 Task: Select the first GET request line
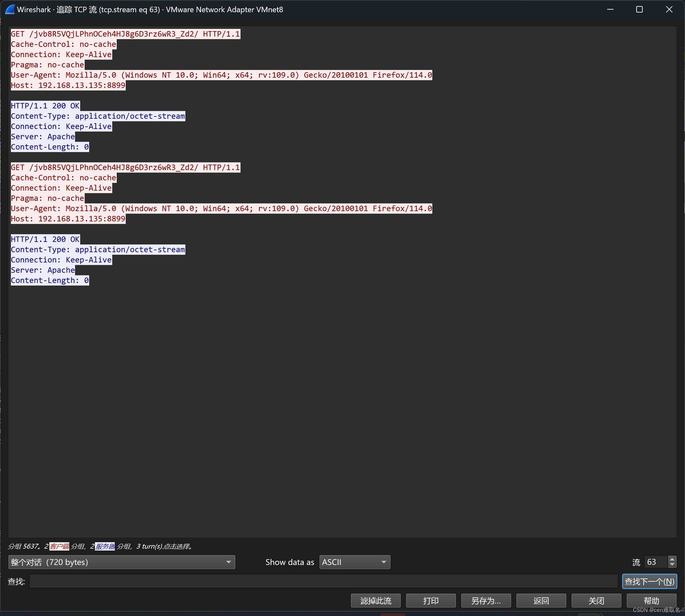125,34
